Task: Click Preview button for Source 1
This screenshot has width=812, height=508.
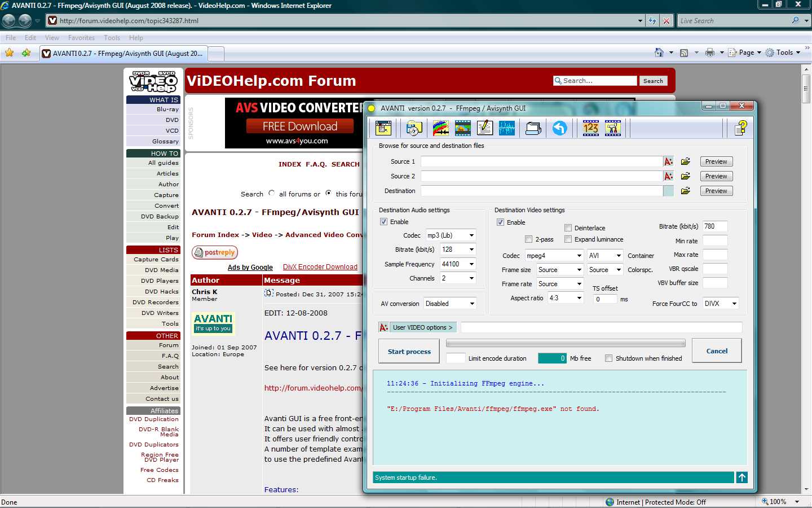Action: [716, 161]
